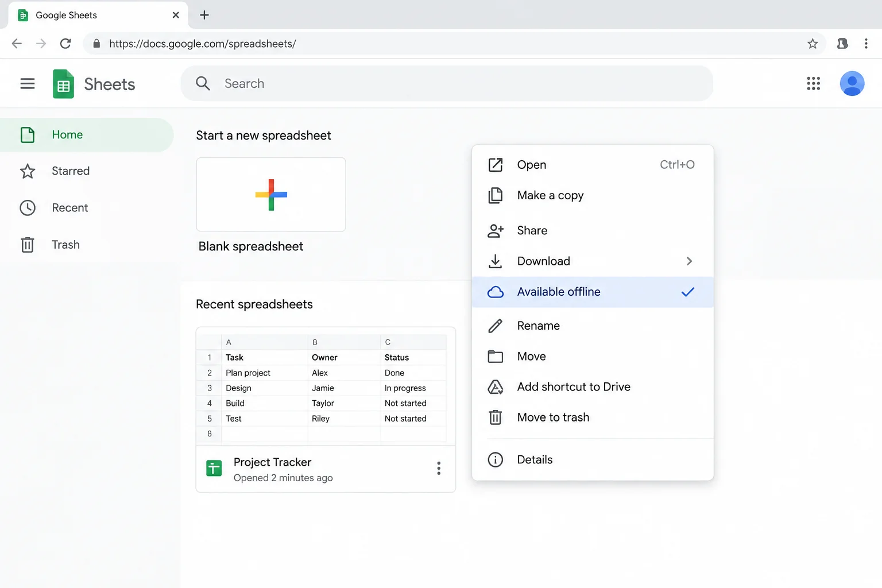Open the Project Tracker preview thumbnail
Image resolution: width=882 pixels, height=588 pixels.
(x=326, y=386)
